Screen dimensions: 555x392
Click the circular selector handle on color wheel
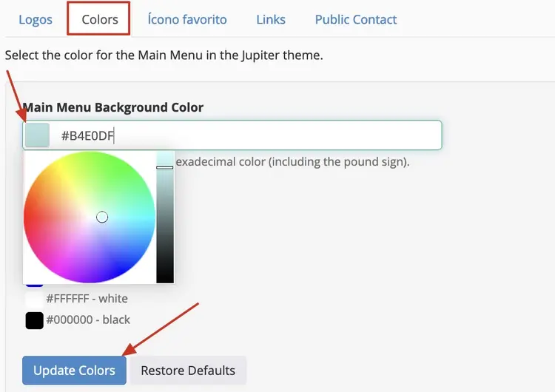pos(102,217)
